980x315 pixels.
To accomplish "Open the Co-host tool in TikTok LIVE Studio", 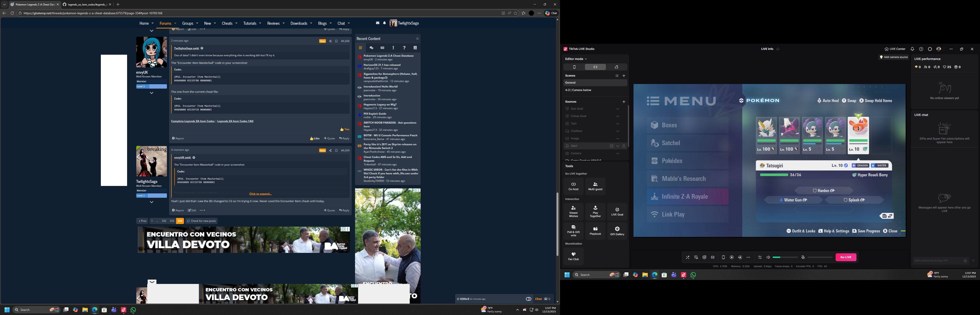I will coord(573,186).
